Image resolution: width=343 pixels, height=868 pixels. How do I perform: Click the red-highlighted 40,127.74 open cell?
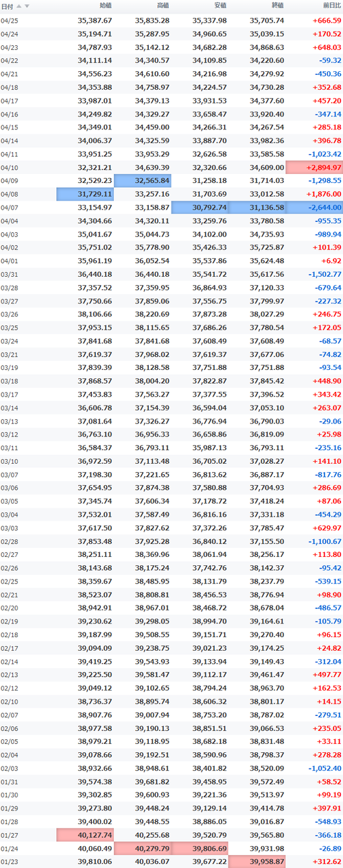pyautogui.click(x=84, y=835)
